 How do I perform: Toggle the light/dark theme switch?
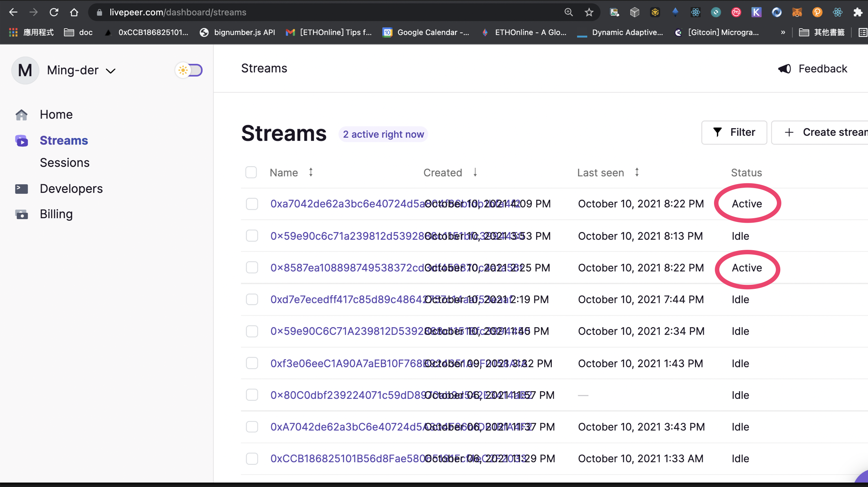point(189,70)
